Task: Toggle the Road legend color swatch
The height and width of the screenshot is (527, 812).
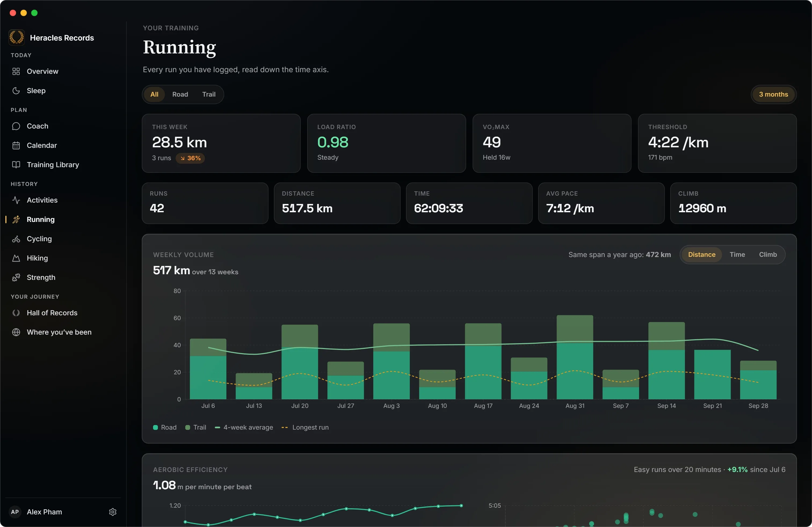Action: coord(155,427)
